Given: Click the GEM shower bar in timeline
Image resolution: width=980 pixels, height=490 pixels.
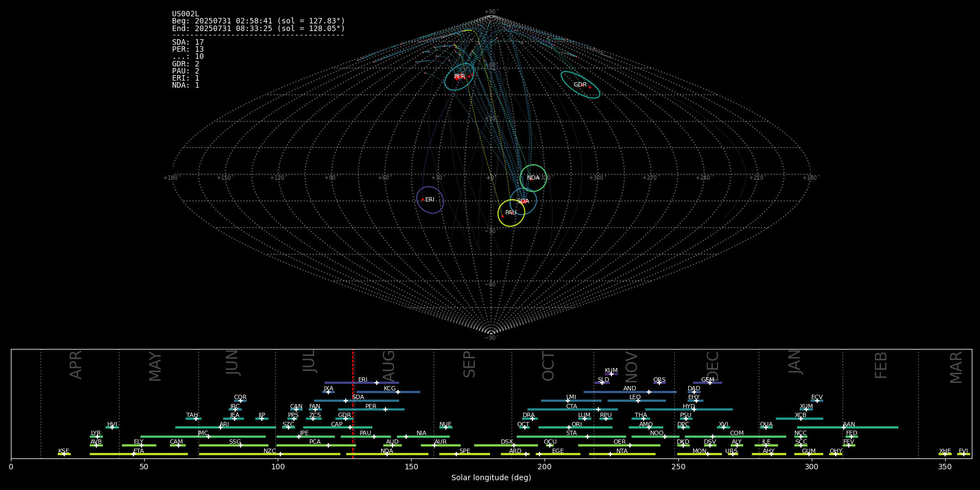Looking at the screenshot, I should (x=707, y=383).
